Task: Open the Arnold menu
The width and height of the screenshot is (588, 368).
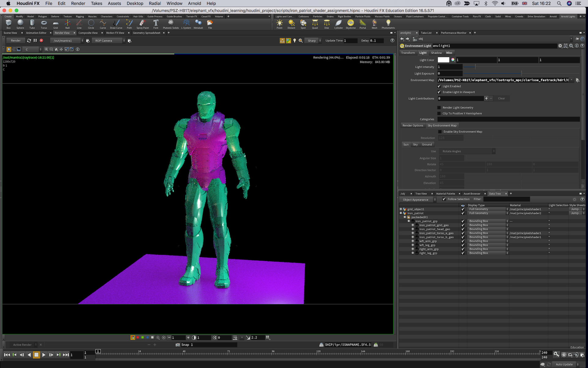Action: 194,3
